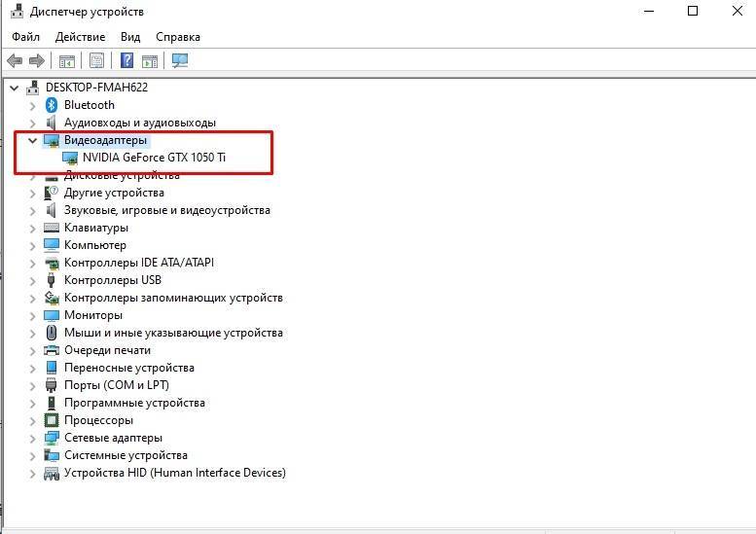Click the icon beside Устройства HID
Viewport: 756px width, 534px height.
[52, 474]
